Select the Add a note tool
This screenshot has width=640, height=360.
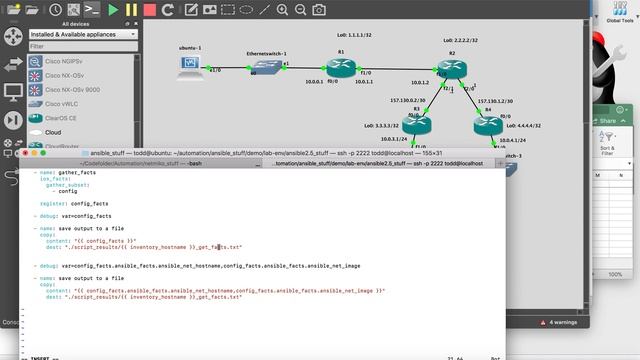click(191, 9)
